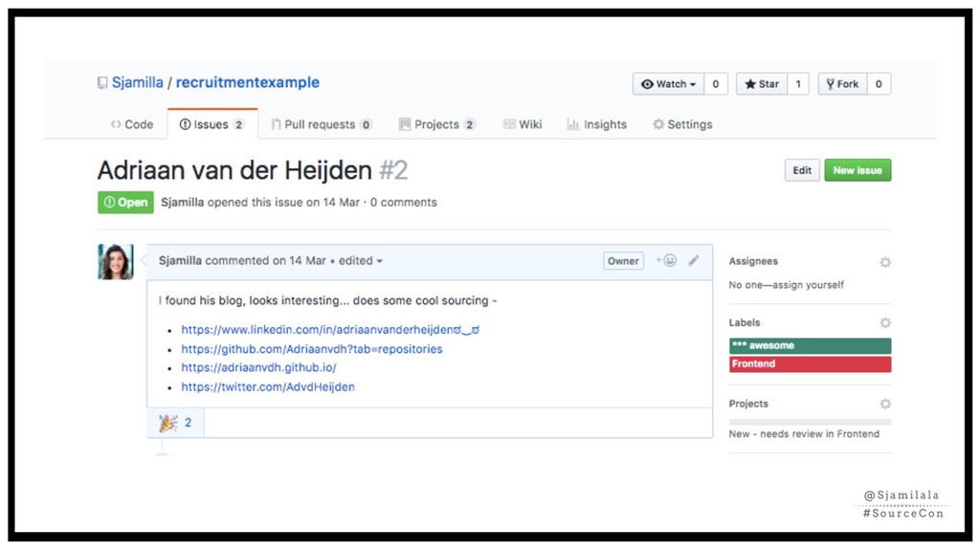
Task: Add a reaction with the smiley icon
Action: (x=666, y=260)
